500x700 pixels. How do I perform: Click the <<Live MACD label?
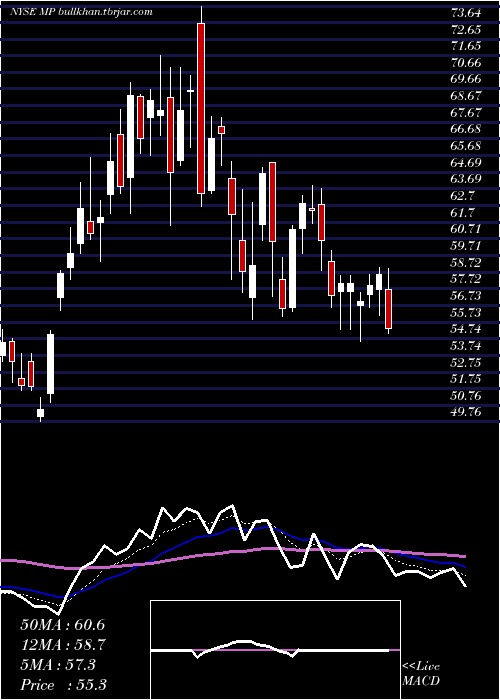pos(421,674)
